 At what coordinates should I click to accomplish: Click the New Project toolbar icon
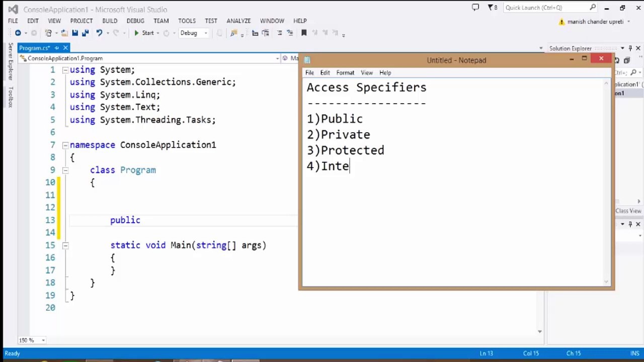point(48,33)
